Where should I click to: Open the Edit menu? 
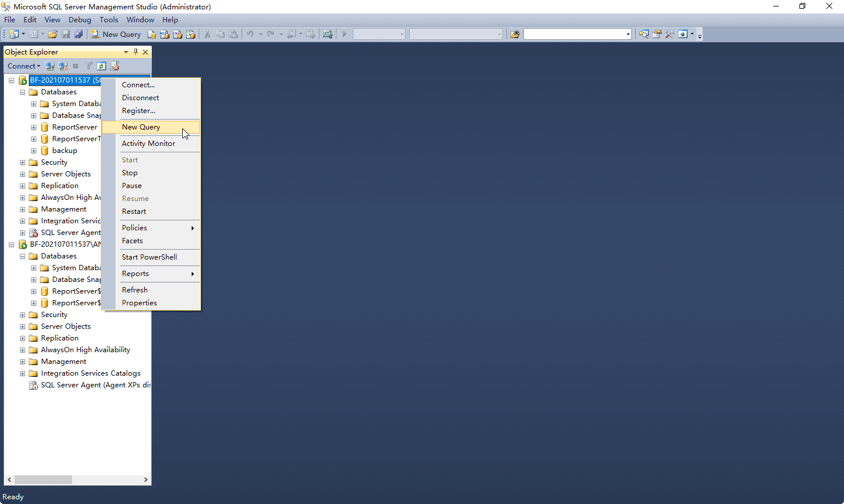pos(30,20)
